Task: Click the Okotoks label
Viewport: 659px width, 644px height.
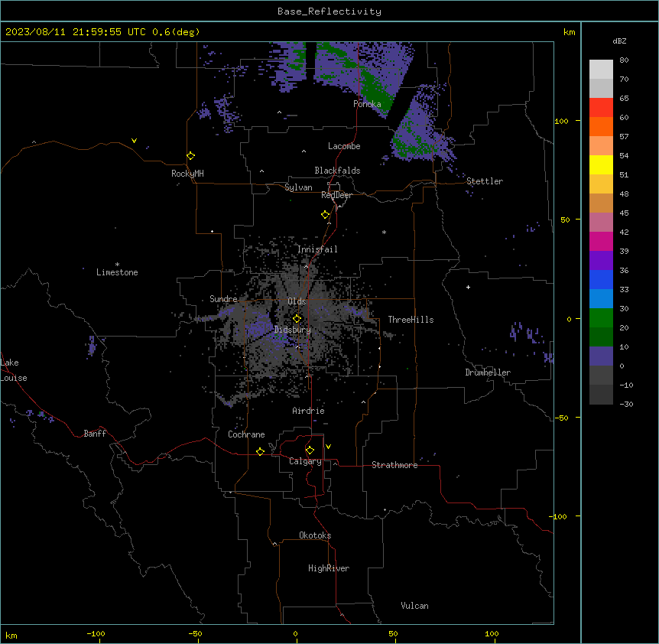Action: pyautogui.click(x=315, y=535)
